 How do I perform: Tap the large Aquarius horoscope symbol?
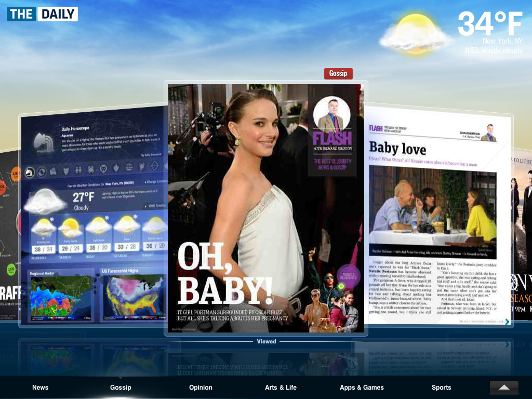coord(44,142)
